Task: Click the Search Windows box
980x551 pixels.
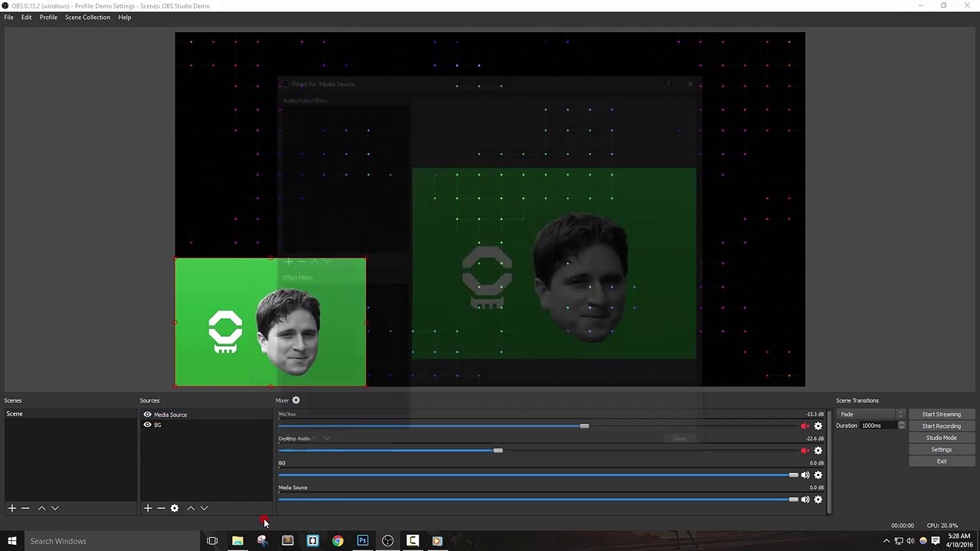Action: (112, 541)
